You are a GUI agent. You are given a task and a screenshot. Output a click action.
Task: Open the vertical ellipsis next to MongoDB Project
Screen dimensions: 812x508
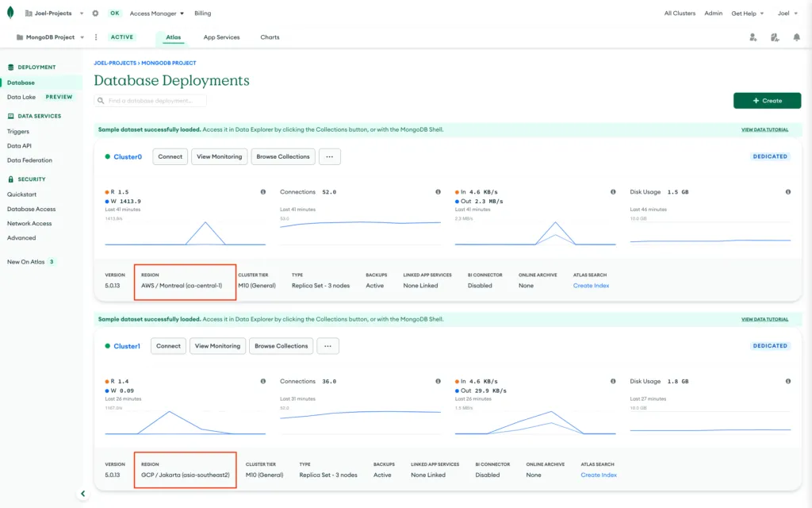pos(95,37)
